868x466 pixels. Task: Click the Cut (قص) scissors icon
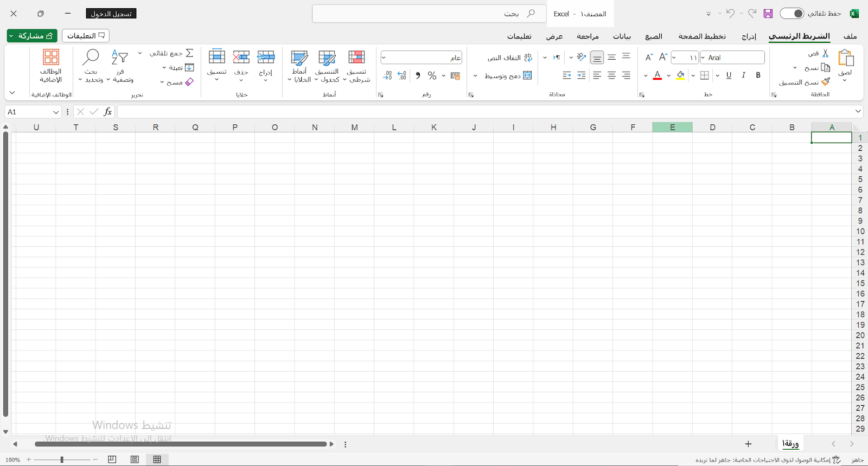(x=825, y=53)
